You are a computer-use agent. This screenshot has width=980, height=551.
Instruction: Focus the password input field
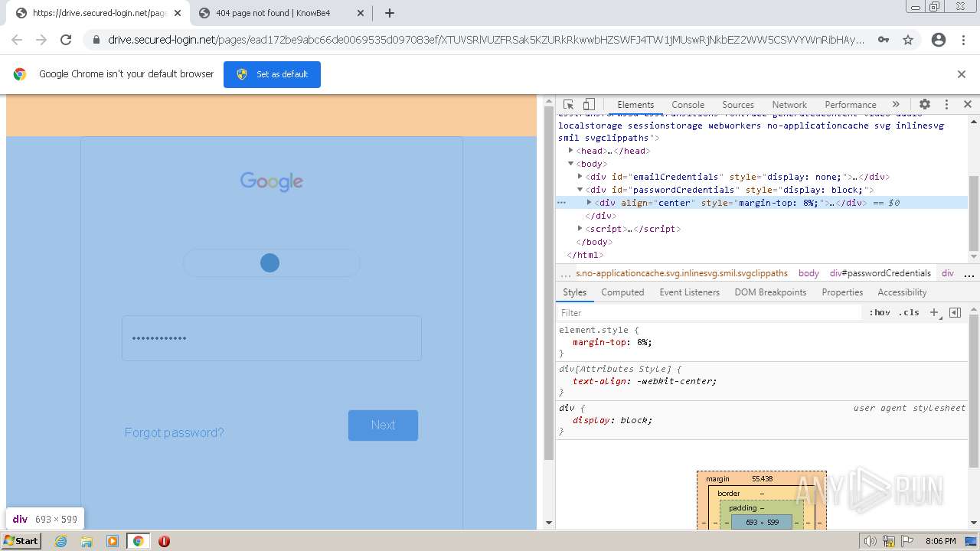272,338
